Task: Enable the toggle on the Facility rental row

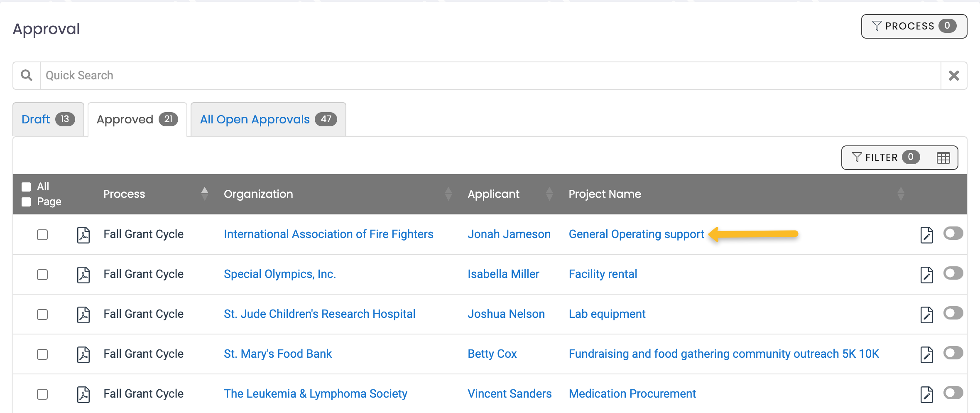Action: (x=953, y=273)
